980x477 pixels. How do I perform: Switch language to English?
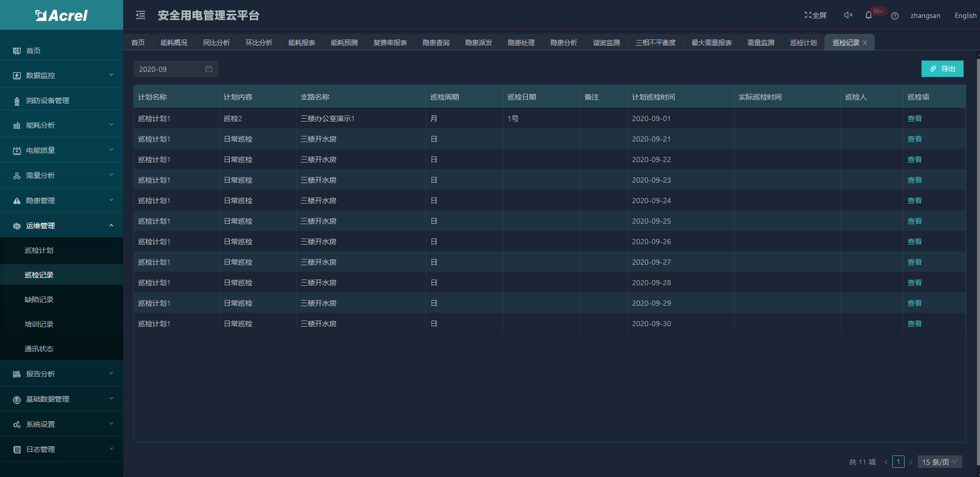click(x=965, y=15)
